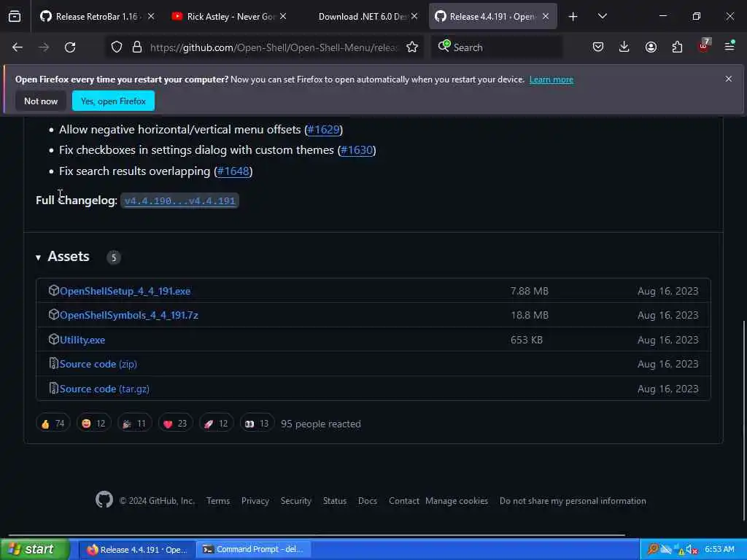This screenshot has height=560, width=747.
Task: Bookmark this page with the star
Action: (x=412, y=47)
